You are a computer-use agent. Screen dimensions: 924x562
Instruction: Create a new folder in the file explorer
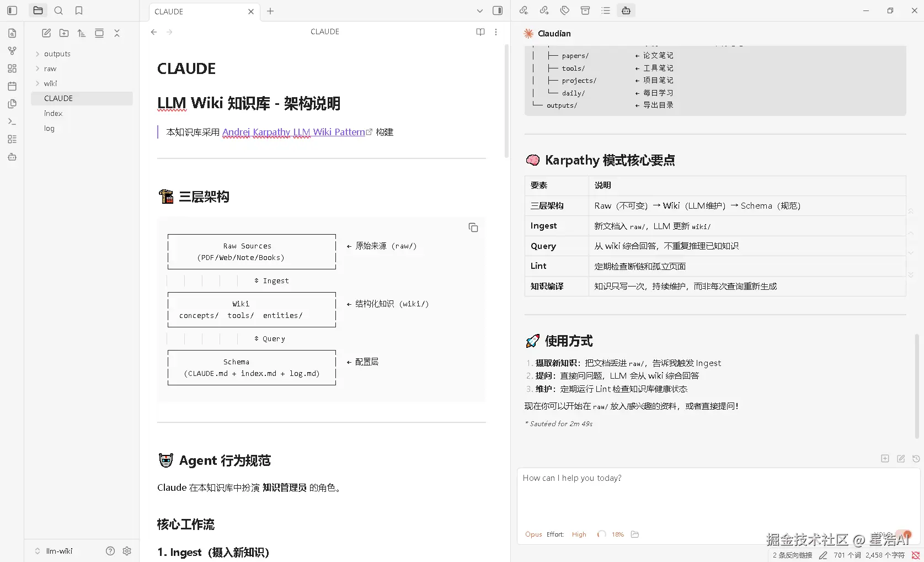[64, 33]
